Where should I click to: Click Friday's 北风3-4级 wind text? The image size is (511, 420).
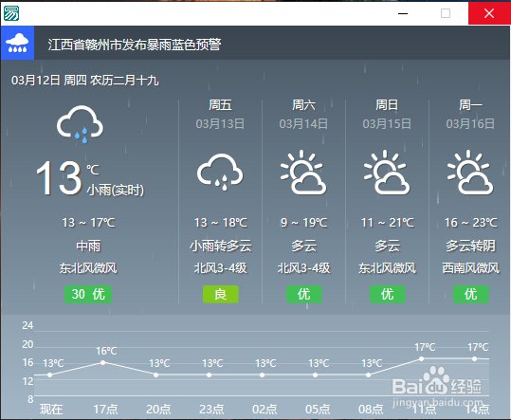coord(221,268)
